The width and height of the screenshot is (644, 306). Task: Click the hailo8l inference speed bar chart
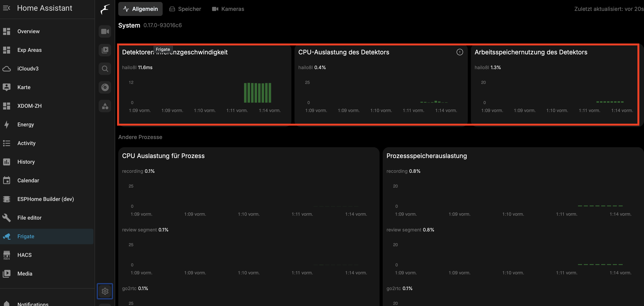257,93
